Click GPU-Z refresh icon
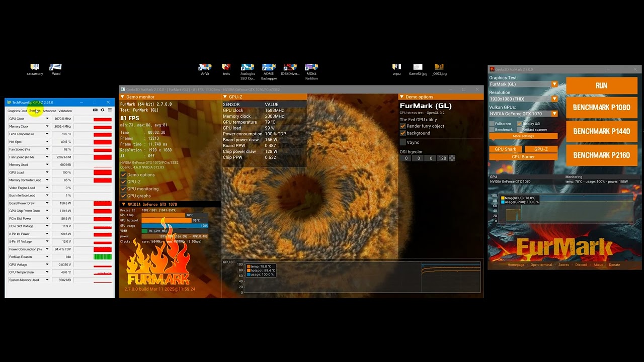 point(102,110)
